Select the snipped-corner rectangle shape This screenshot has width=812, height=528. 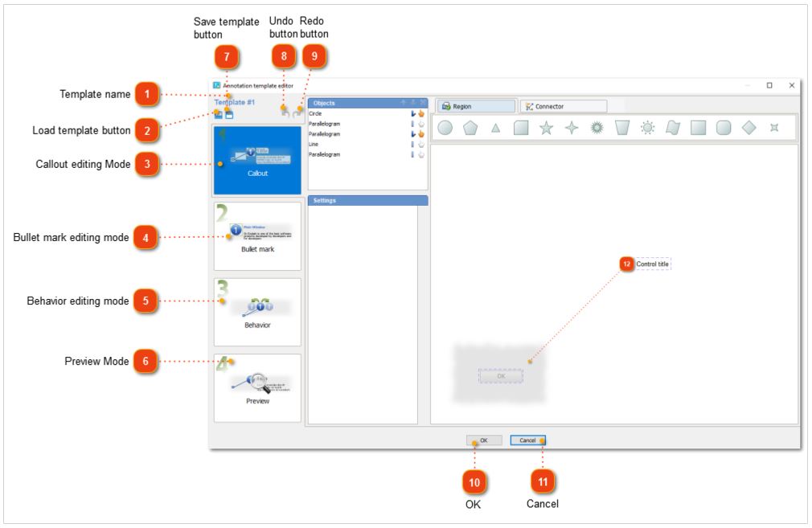pyautogui.click(x=521, y=127)
